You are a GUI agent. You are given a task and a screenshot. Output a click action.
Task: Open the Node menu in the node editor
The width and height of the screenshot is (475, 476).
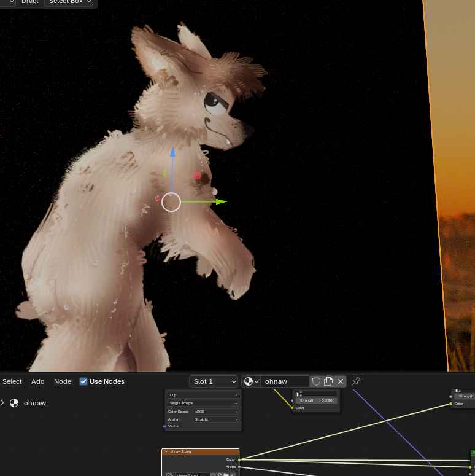point(63,381)
